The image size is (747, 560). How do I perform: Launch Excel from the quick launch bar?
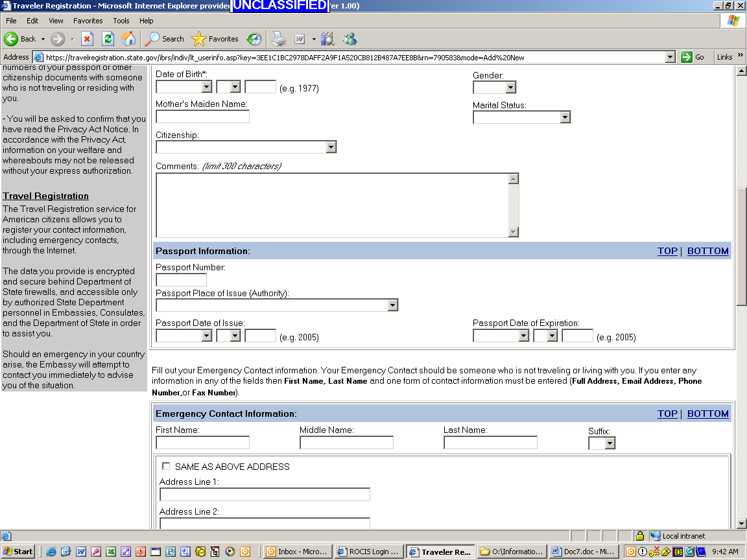click(111, 552)
